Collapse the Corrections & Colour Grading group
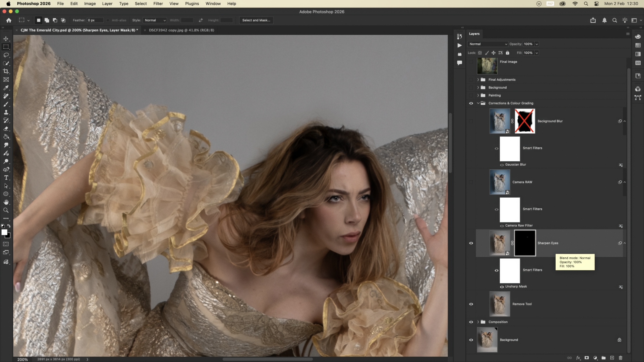 point(478,103)
